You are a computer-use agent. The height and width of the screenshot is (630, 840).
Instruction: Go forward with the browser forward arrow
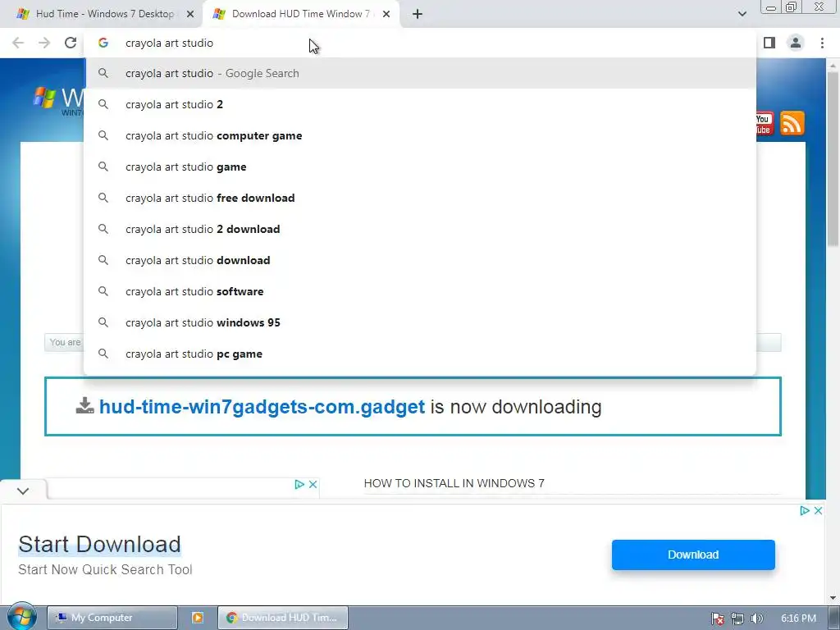[44, 43]
